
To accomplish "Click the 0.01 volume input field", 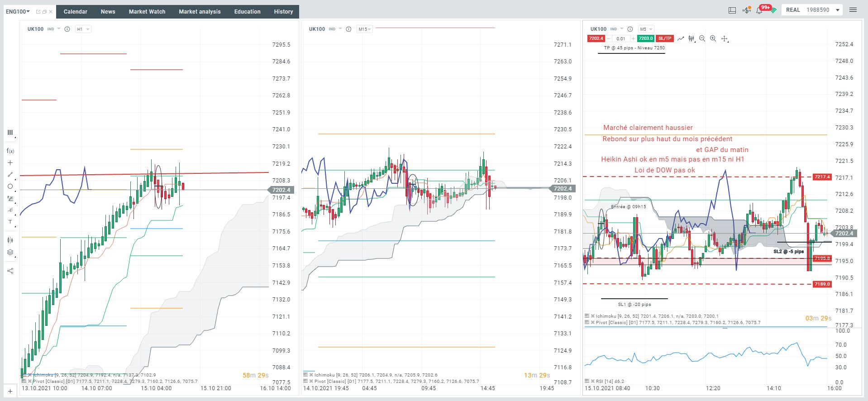I will coord(621,38).
